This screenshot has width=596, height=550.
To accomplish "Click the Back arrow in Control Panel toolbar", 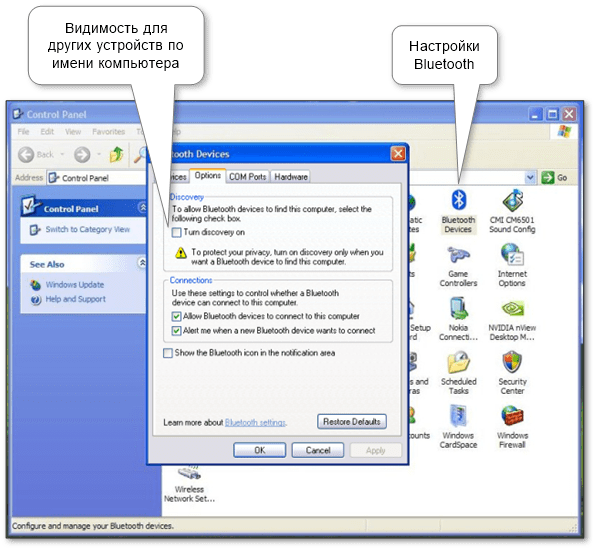I will click(26, 155).
